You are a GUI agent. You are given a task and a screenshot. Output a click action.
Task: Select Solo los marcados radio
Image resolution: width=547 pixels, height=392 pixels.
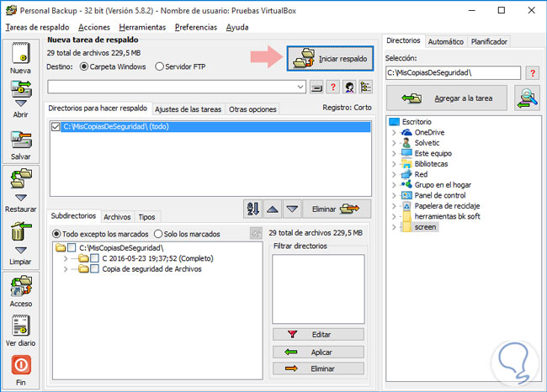tap(158, 234)
